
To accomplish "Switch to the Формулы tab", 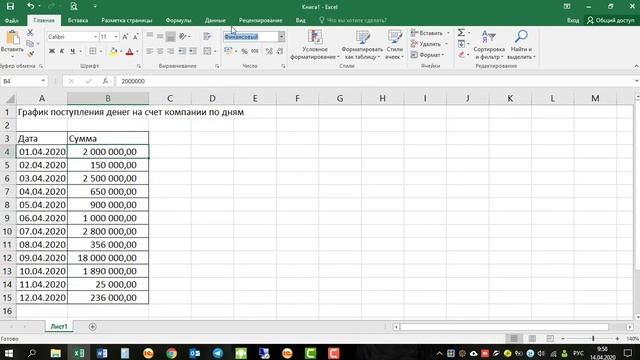I will (x=178, y=20).
